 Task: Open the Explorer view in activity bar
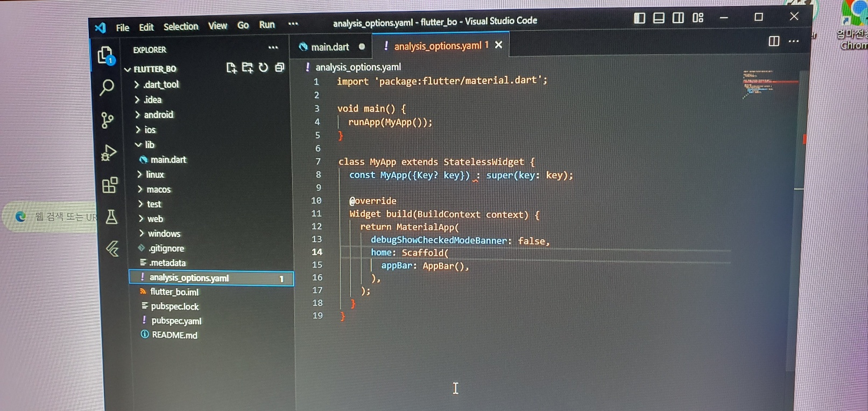[105, 55]
